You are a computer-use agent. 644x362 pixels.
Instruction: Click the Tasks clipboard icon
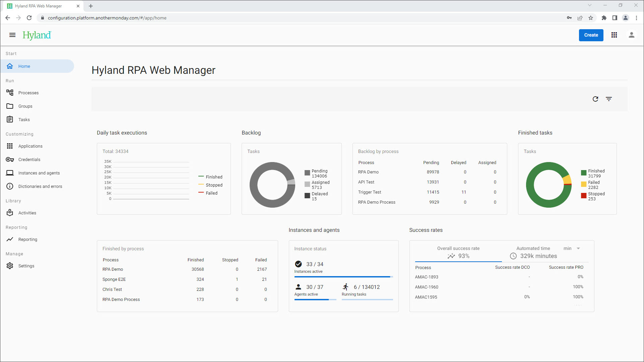pyautogui.click(x=10, y=119)
